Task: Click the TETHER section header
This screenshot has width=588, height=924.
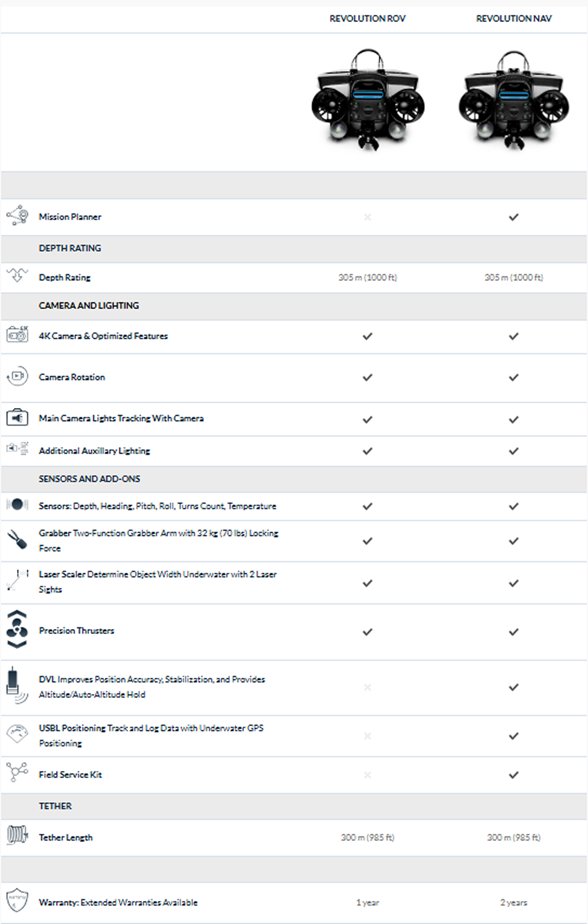Action: point(55,806)
